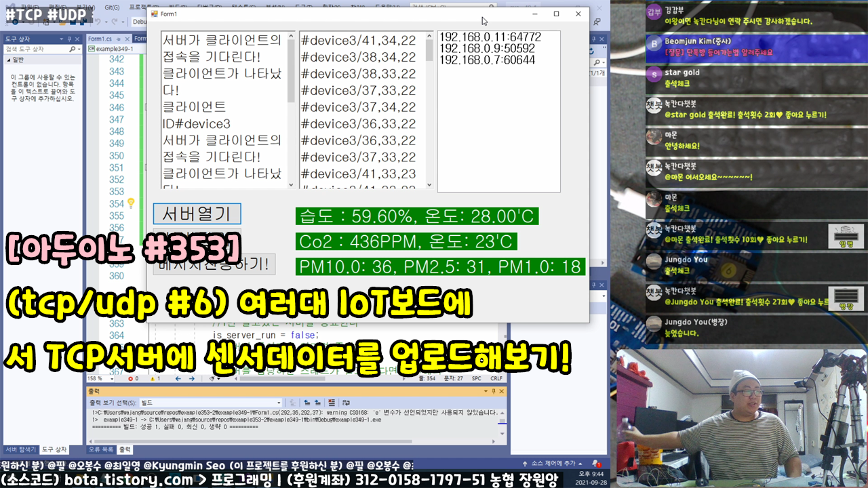Image resolution: width=868 pixels, height=488 pixels.
Task: Switch to the 오류 목록 tab
Action: coord(101,449)
